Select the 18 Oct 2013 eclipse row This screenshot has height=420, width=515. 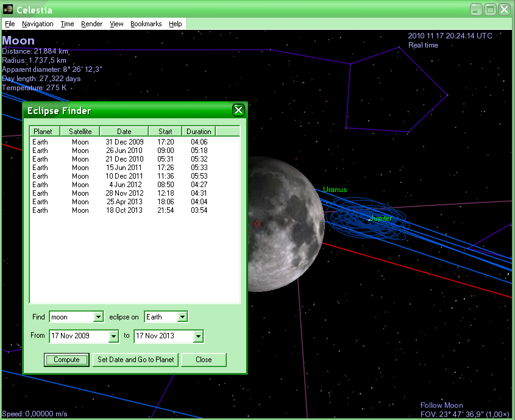(x=124, y=210)
